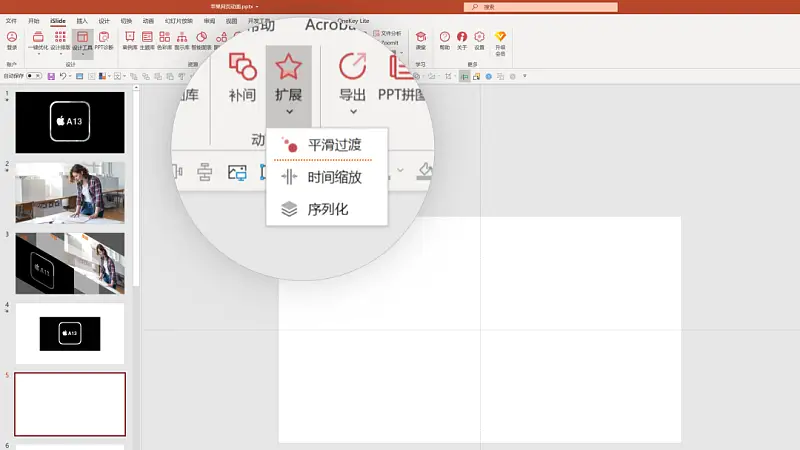Image resolution: width=800 pixels, height=450 pixels.
Task: Open the 智能图表 smart chart library
Action: point(202,40)
